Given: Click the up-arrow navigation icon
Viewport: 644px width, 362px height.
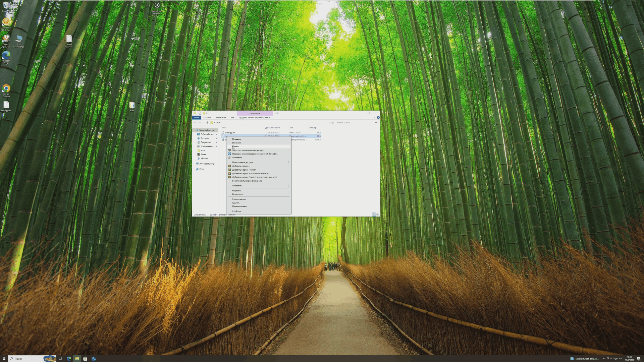Looking at the screenshot, I should (x=207, y=123).
